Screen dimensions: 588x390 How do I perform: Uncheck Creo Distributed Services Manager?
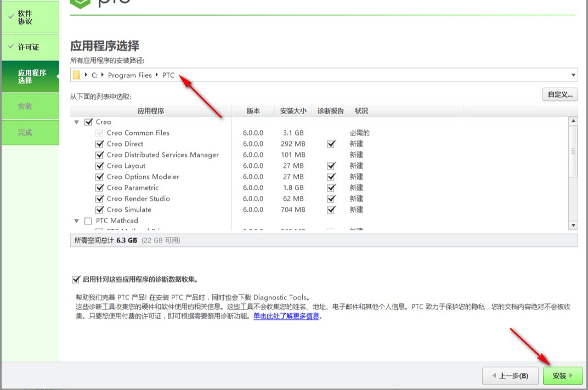(x=99, y=155)
